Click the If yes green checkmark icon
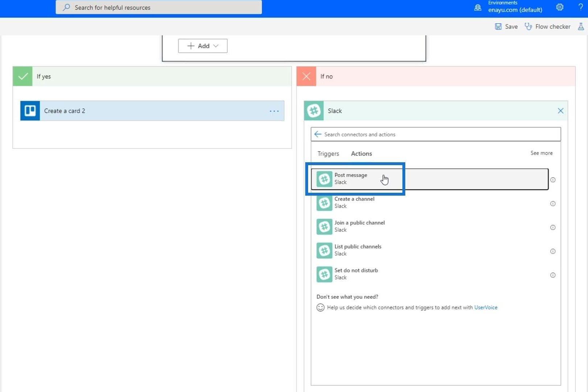The height and width of the screenshot is (392, 588). [22, 76]
